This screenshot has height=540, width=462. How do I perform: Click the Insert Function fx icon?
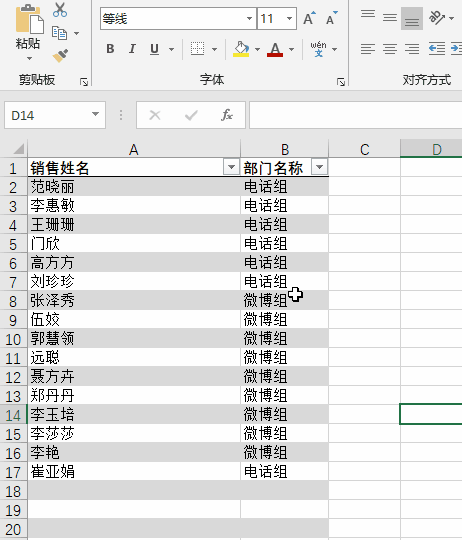(227, 115)
